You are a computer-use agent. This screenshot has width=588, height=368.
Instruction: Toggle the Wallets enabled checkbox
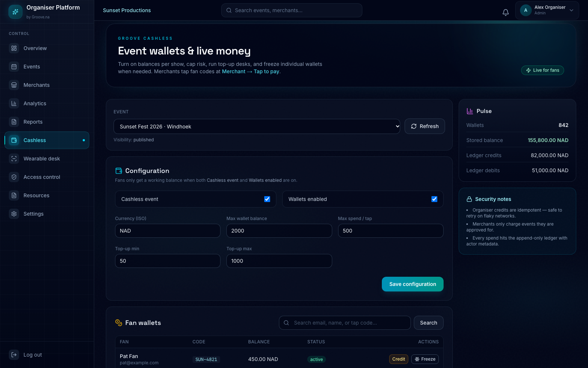click(x=434, y=199)
